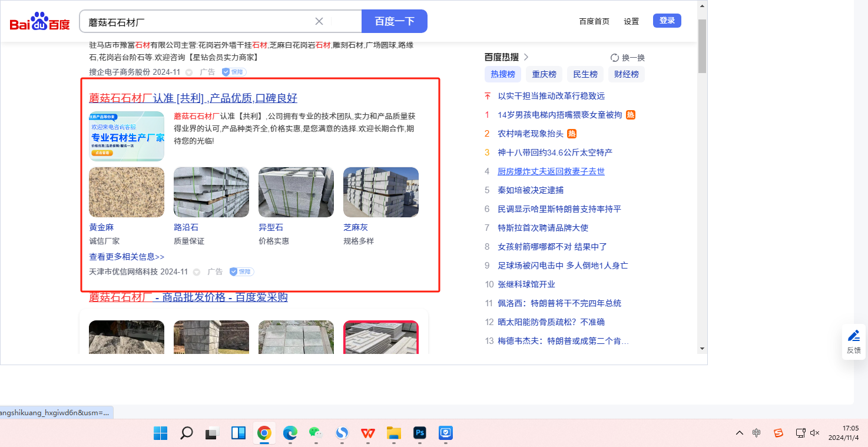Switch to the 财经榜 tab
868x447 pixels.
coord(627,74)
